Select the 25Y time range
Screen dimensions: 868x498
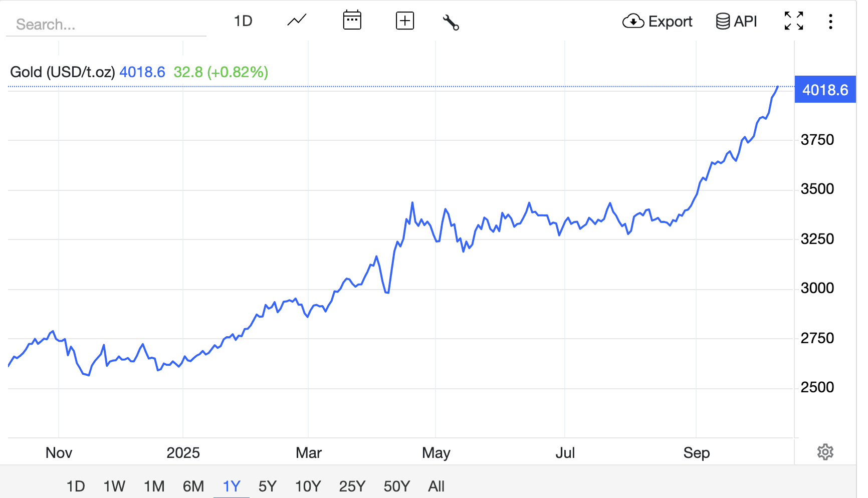click(352, 486)
